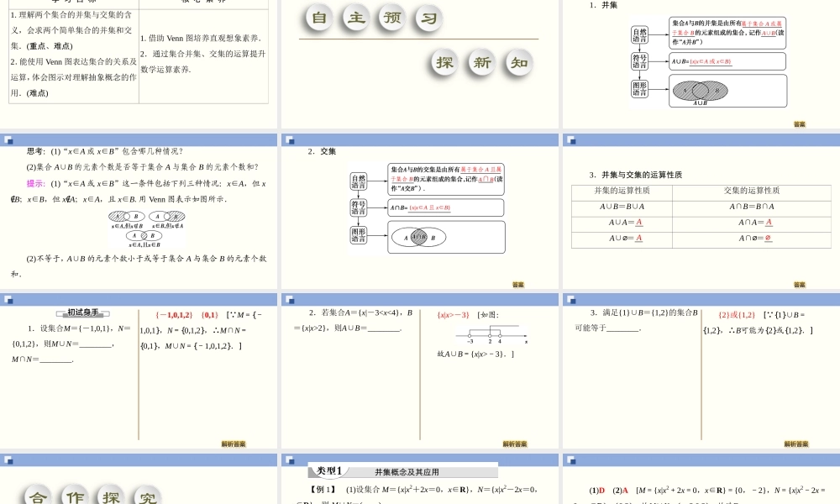The image size is (840, 504).
Task: Select the "预" circular badge icon
Action: pos(391,18)
